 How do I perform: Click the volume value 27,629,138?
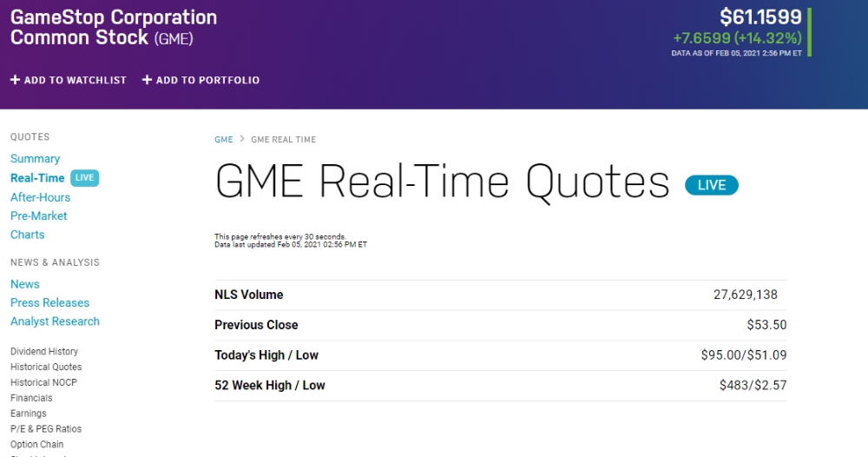[x=746, y=295]
